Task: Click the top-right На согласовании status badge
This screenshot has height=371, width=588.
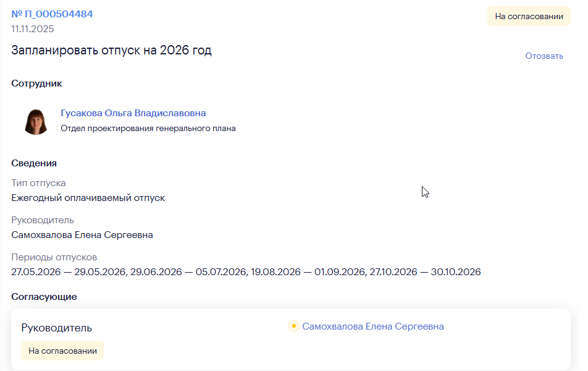Action: click(x=528, y=17)
